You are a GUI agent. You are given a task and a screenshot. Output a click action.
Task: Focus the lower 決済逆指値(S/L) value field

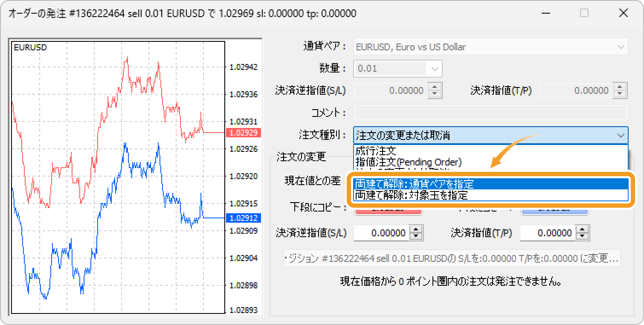pos(381,233)
